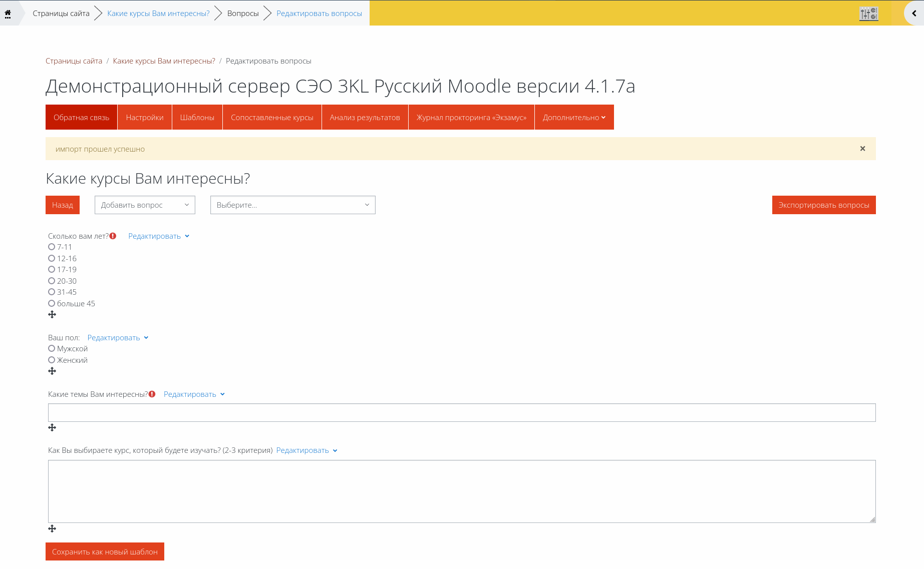Select the 20-30 age radio option

52,281
